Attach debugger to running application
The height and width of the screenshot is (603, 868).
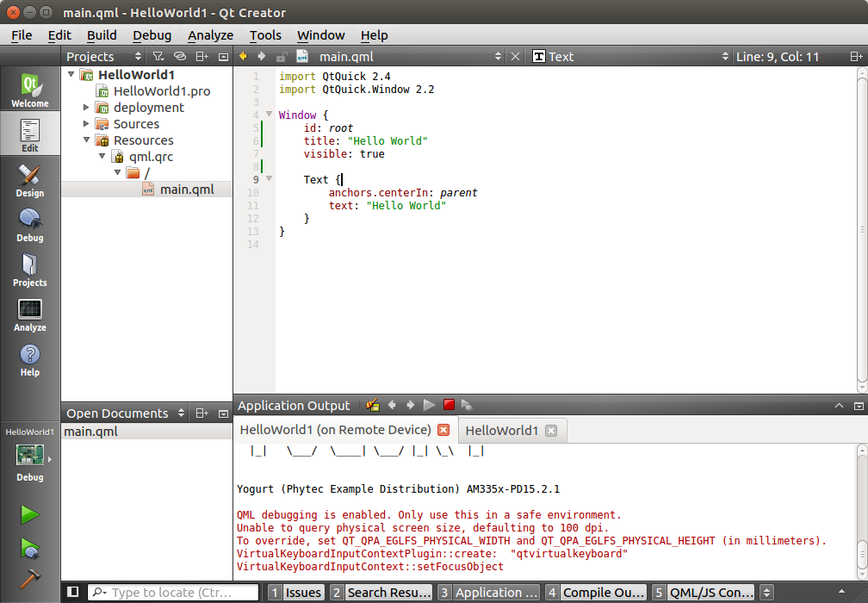point(467,406)
